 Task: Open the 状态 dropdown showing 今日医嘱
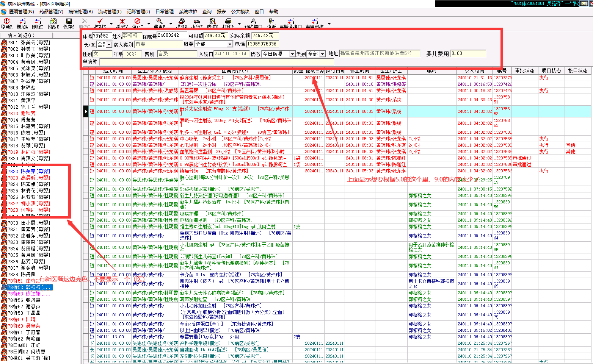pyautogui.click(x=292, y=54)
